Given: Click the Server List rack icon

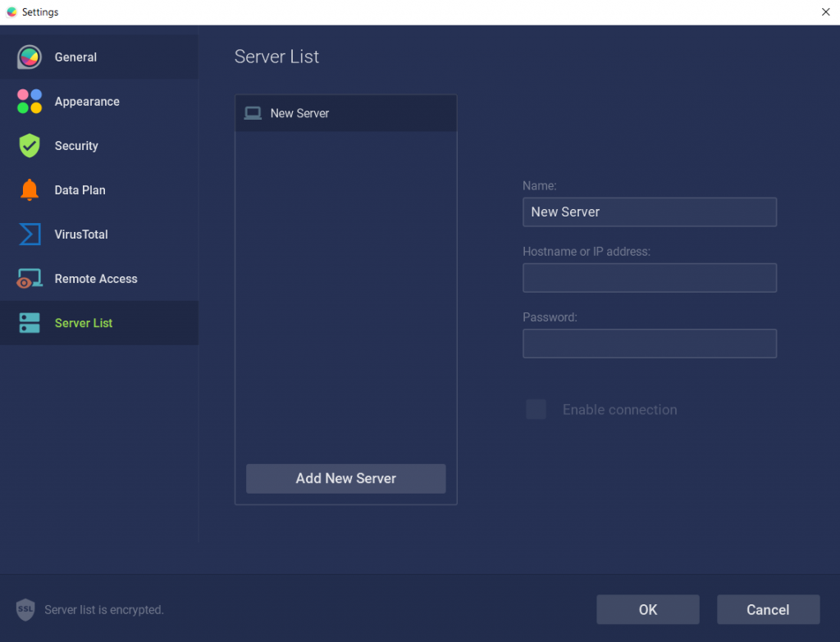Looking at the screenshot, I should coord(30,323).
